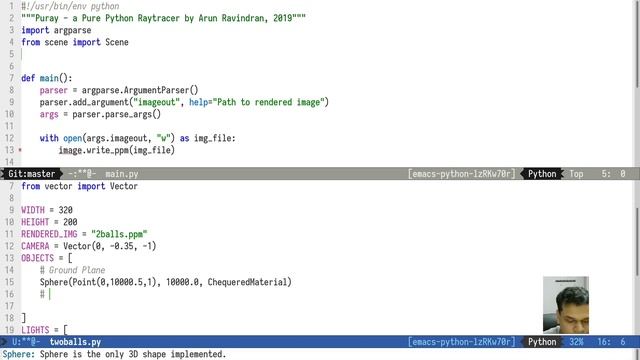Click the Puray docstring on line 2
Viewport: 640px width, 360px height.
(x=163, y=18)
